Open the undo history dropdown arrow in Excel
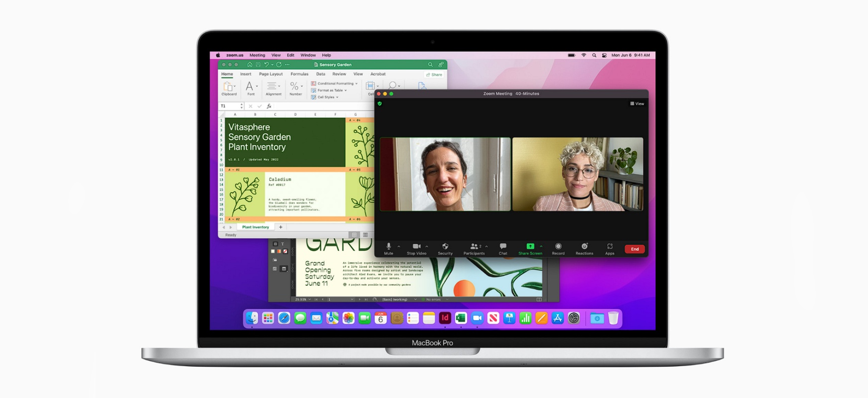This screenshot has width=868, height=398. (x=272, y=65)
